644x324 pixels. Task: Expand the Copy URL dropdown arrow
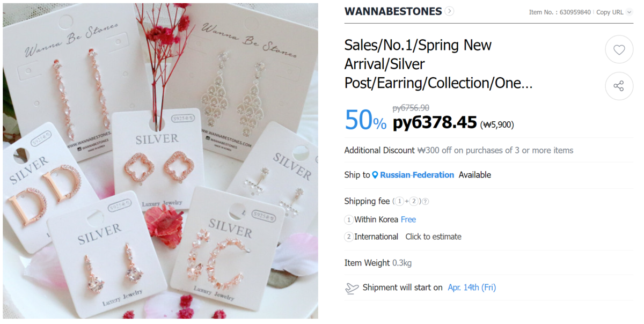pos(630,12)
